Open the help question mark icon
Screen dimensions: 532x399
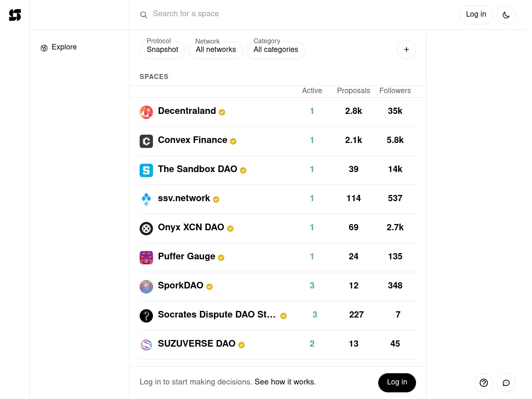pos(483,383)
